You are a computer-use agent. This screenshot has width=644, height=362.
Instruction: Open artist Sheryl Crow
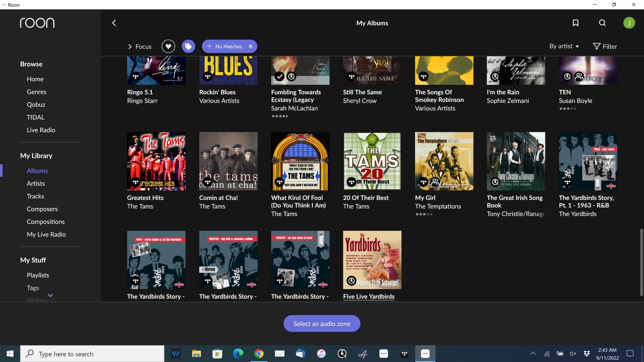click(360, 101)
